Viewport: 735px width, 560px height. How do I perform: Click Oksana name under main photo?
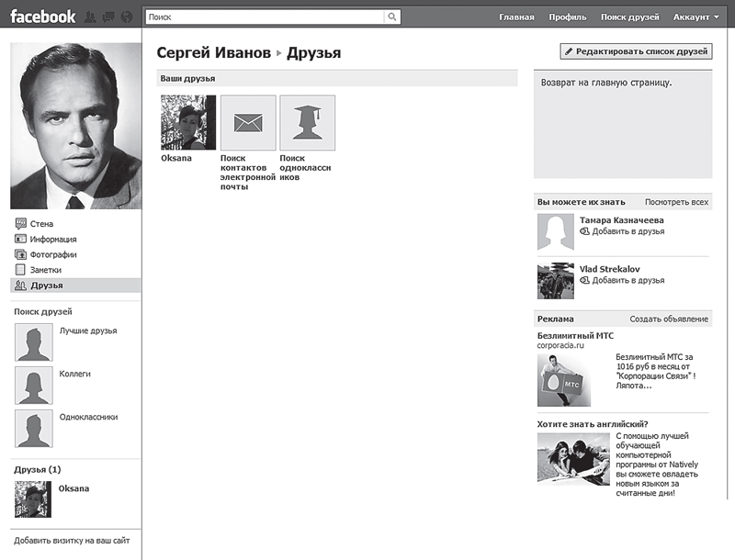click(x=176, y=158)
